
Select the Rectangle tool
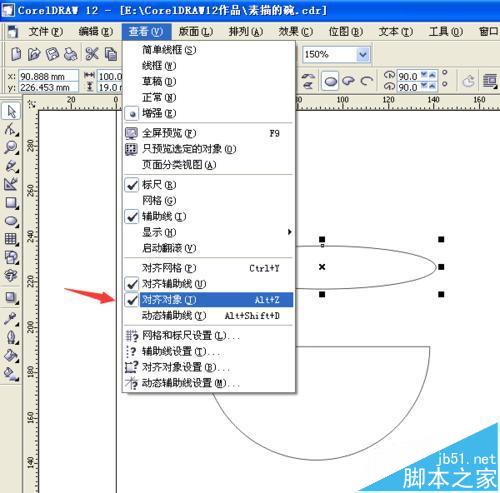click(x=11, y=202)
